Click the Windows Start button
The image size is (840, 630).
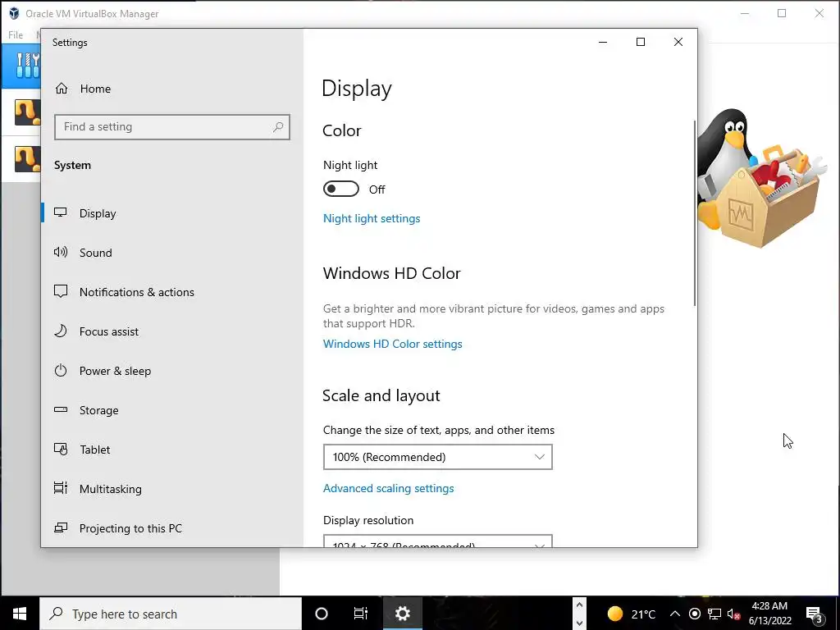20,614
